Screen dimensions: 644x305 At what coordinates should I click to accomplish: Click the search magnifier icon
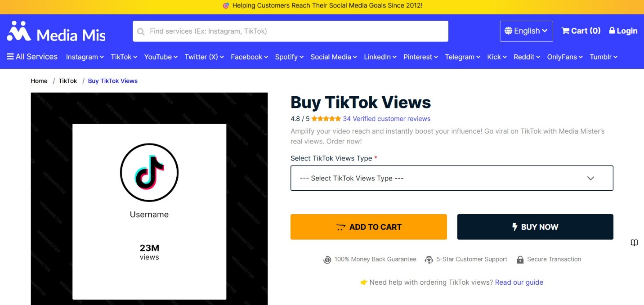pyautogui.click(x=141, y=31)
